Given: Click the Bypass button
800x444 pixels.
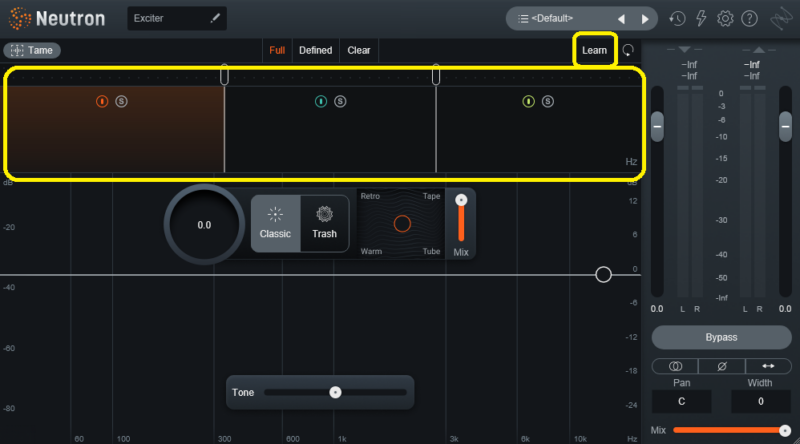Looking at the screenshot, I should click(721, 337).
